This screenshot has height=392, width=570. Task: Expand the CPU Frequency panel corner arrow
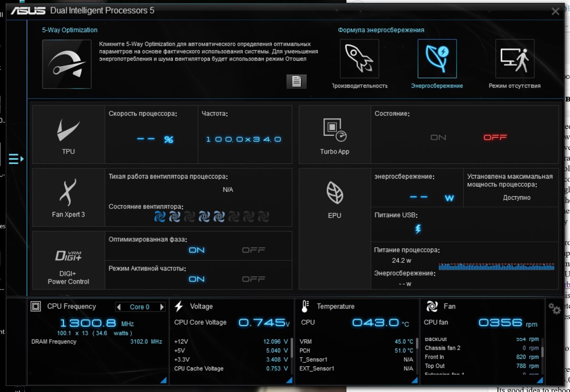(x=164, y=380)
